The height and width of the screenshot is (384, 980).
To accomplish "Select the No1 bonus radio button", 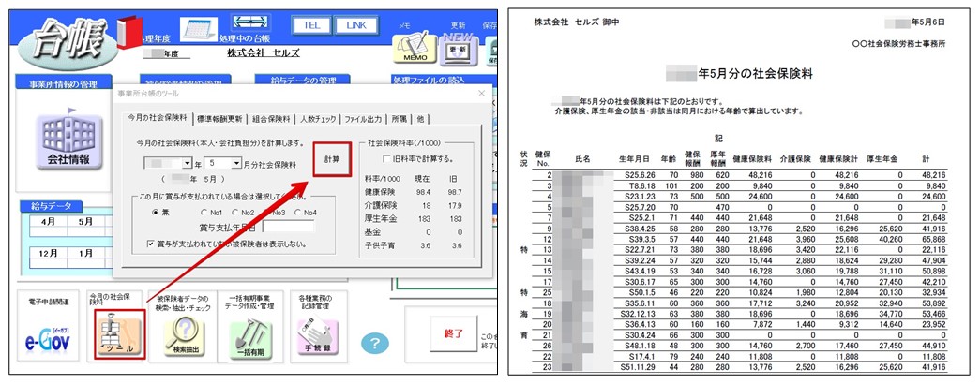I will pos(204,213).
